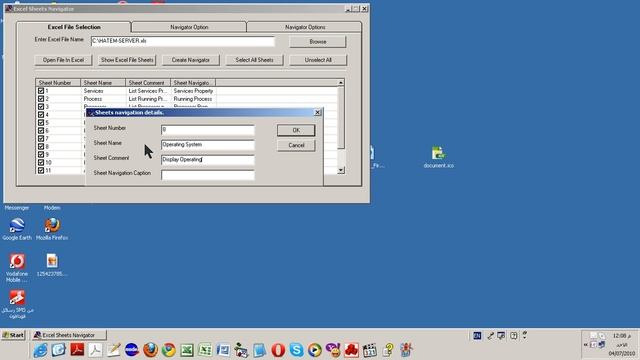Click Show Excel File Sheets button
Viewport: 640px width, 360px height.
tap(127, 60)
